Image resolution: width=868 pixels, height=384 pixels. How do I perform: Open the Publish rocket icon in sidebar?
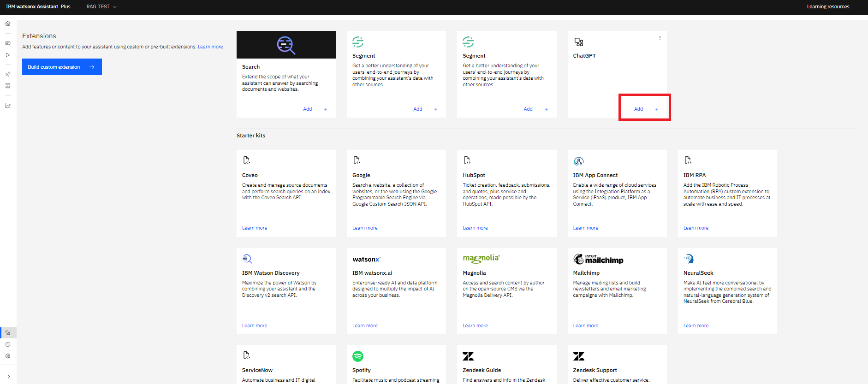click(8, 74)
